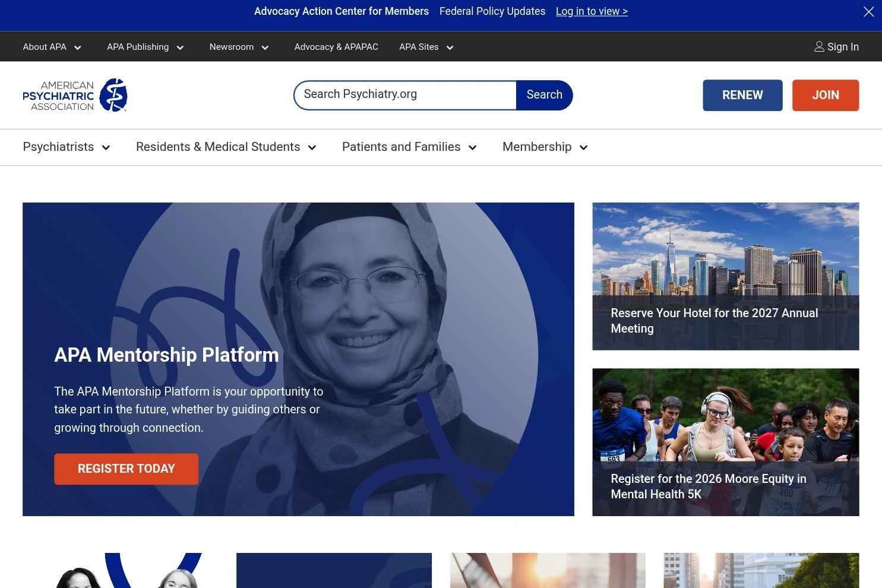Click the Search button
The height and width of the screenshot is (588, 882).
coord(544,95)
